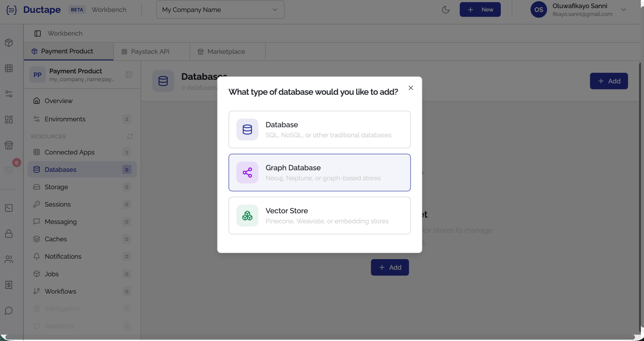Click the Add button on the Databases page
The image size is (644, 341).
click(x=609, y=81)
